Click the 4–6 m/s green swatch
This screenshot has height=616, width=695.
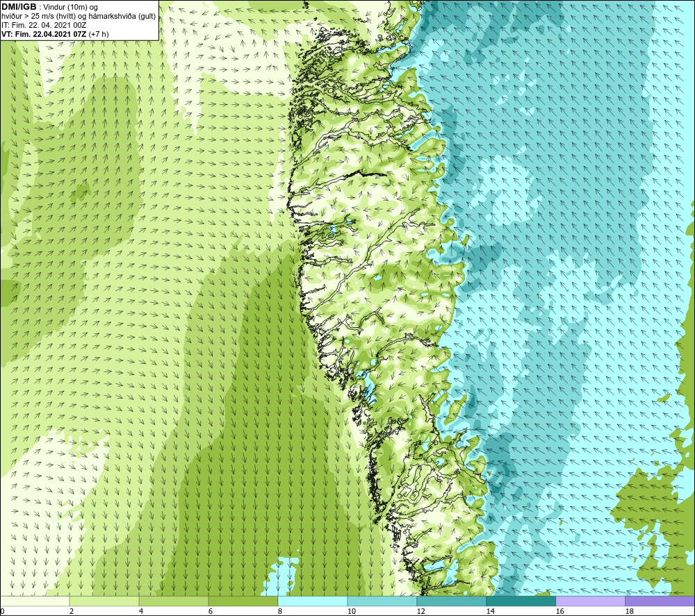[x=174, y=601]
